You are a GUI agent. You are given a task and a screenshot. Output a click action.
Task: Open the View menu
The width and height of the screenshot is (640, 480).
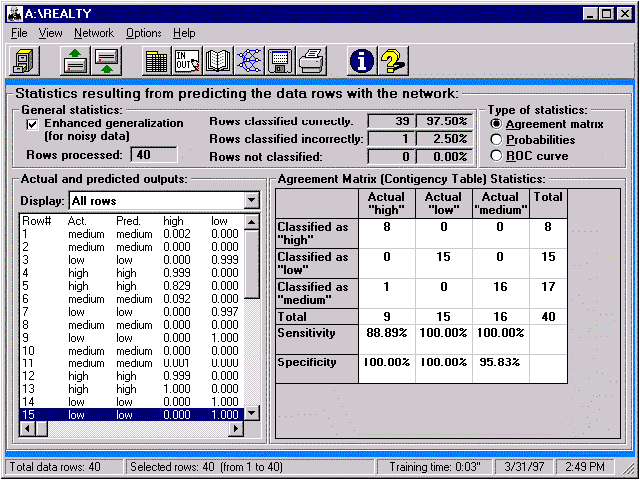pos(50,33)
